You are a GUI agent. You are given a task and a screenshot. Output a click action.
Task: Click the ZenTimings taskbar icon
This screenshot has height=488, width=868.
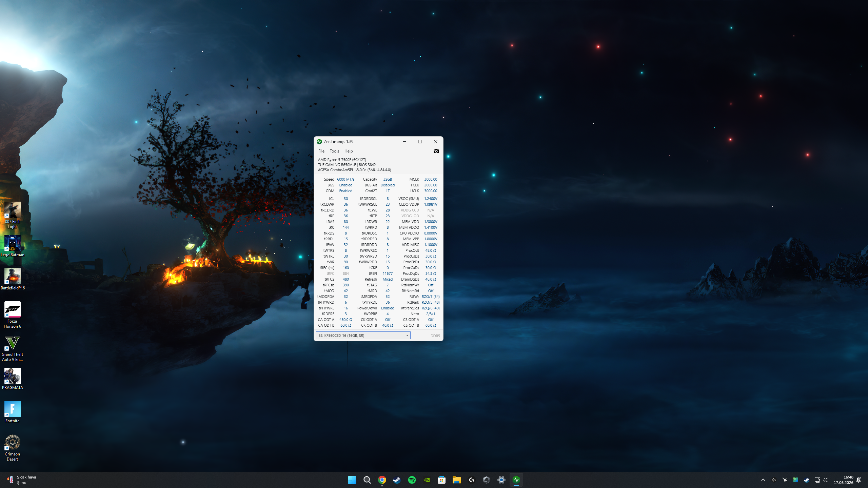tap(516, 480)
